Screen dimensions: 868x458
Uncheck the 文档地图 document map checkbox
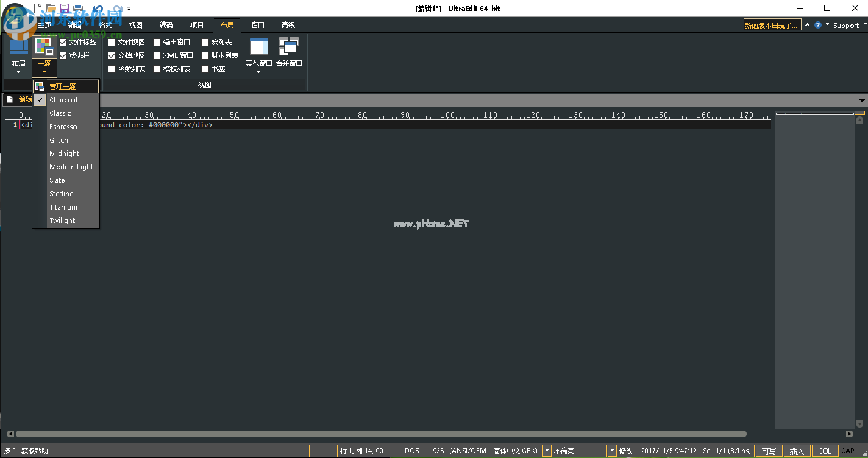coord(112,55)
